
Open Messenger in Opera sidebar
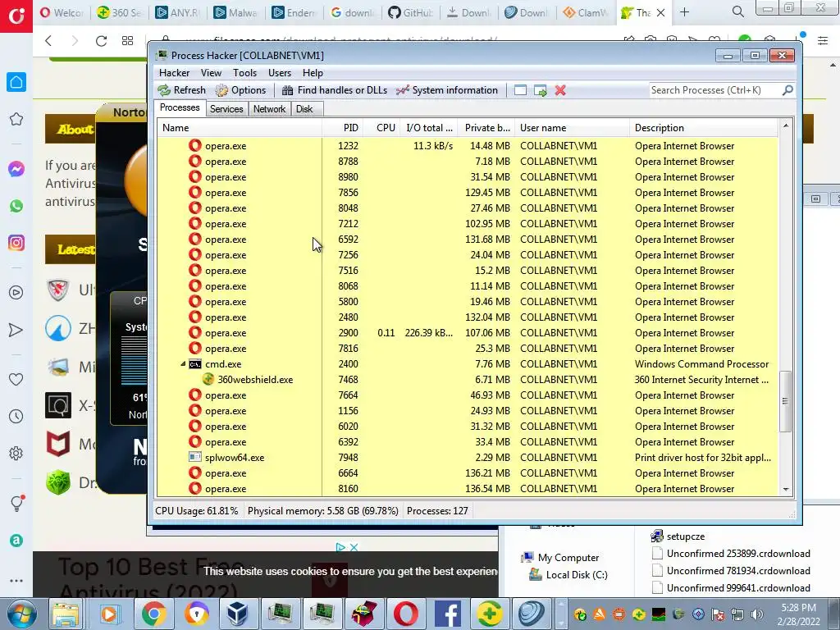pos(16,169)
